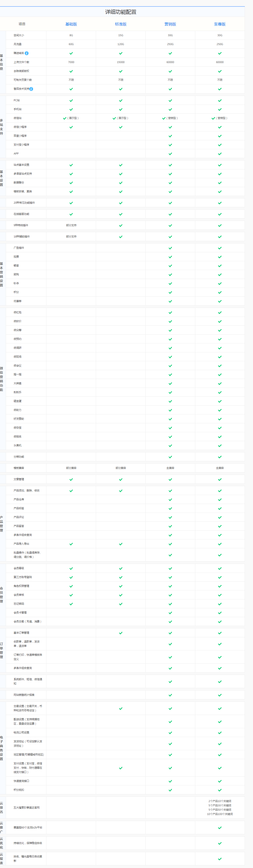Viewport: 253px width, 868px height.
Task: Click the 标准版 checkmark for 9种特效插件
Action: pos(121,225)
